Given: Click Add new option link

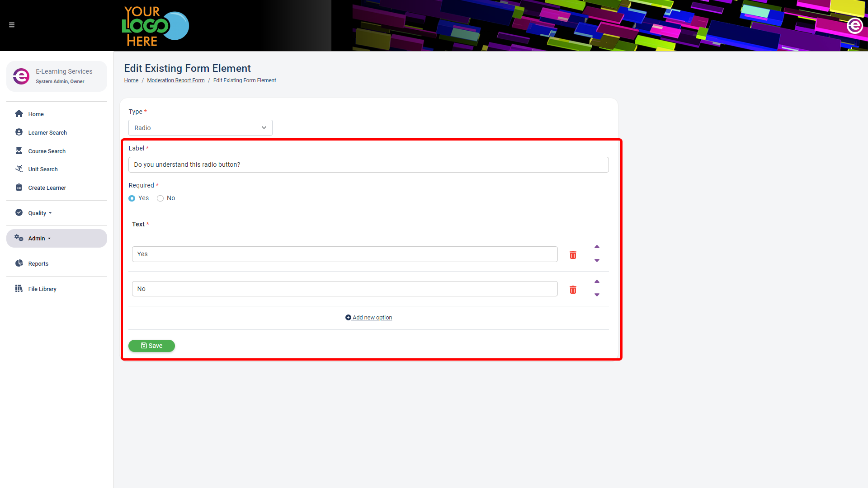Looking at the screenshot, I should (x=368, y=318).
